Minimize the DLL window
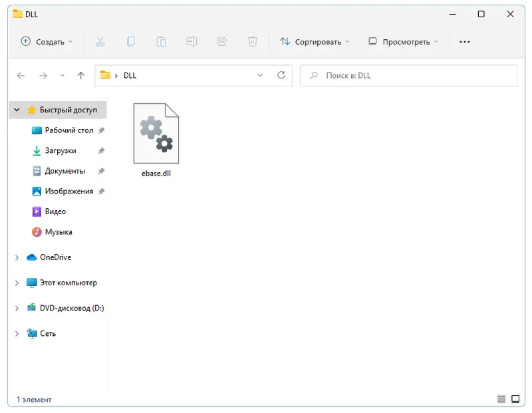The width and height of the screenshot is (532, 413). [x=453, y=14]
